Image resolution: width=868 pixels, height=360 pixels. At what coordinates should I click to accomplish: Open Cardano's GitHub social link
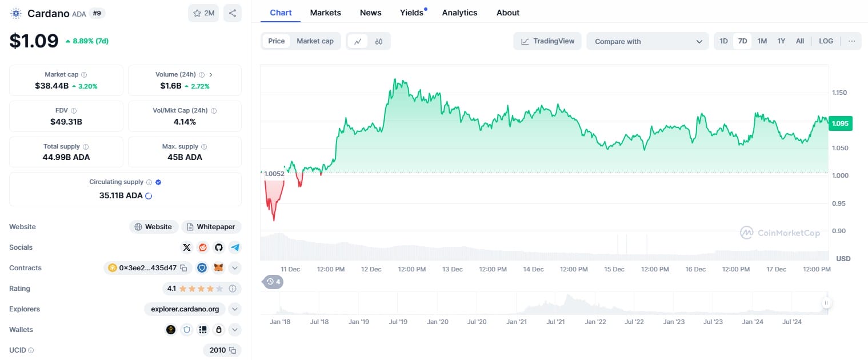218,247
